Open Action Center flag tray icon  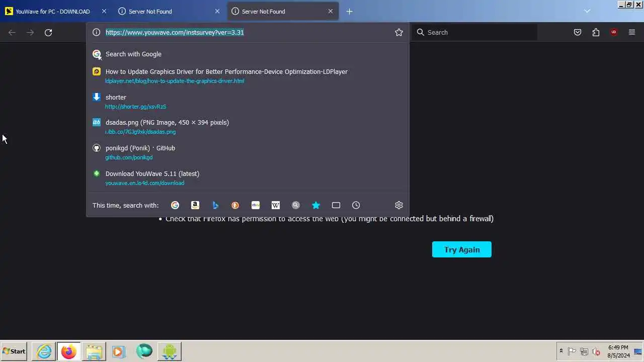click(572, 351)
